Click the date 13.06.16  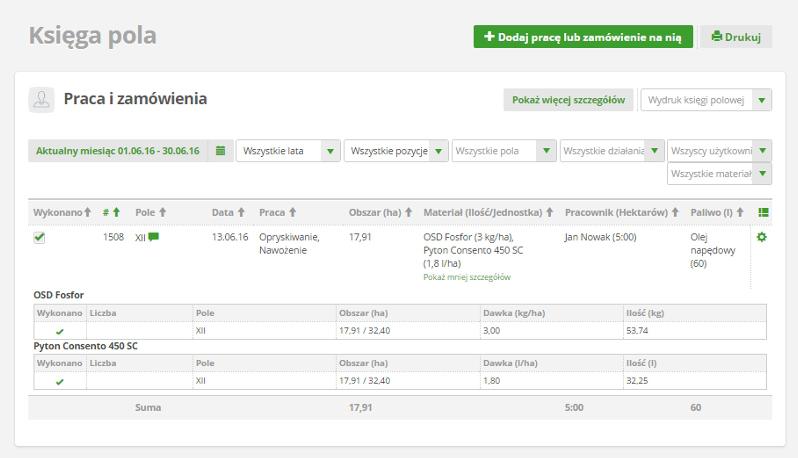[x=230, y=237]
